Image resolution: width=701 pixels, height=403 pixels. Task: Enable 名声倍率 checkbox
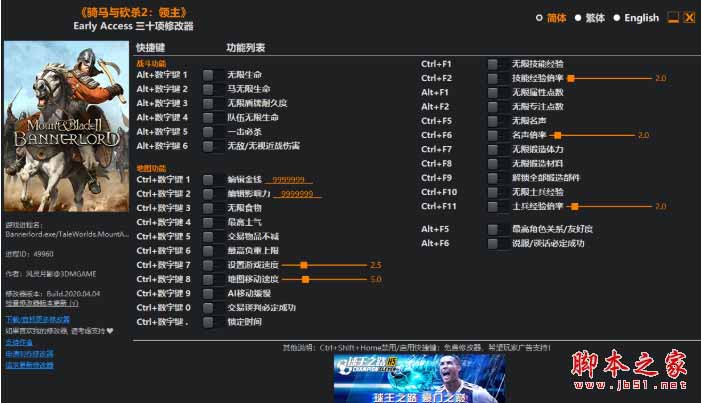[x=492, y=136]
